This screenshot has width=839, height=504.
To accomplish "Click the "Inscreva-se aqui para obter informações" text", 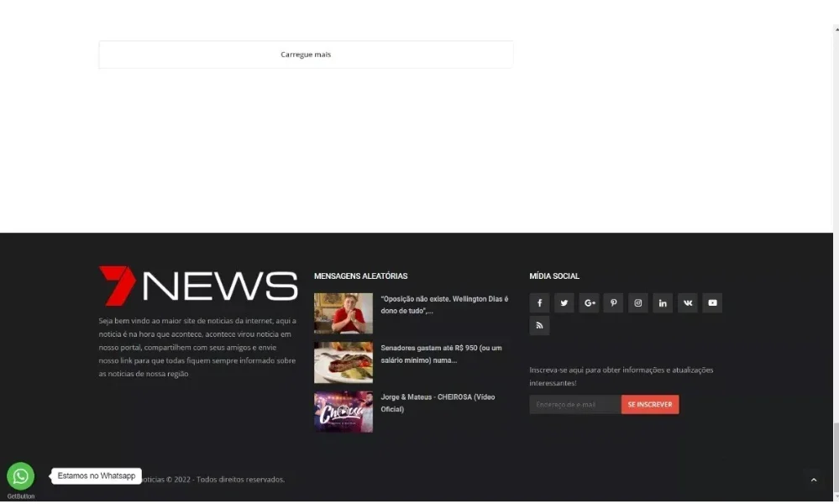I will 621,376.
